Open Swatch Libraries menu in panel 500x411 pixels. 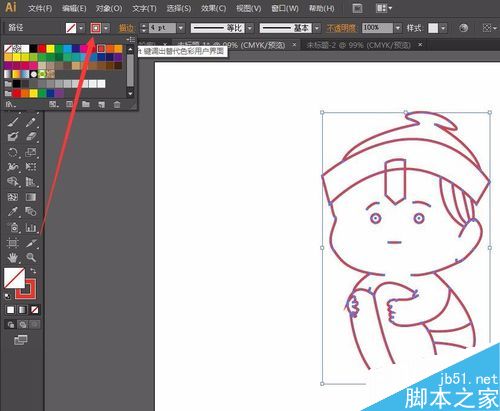click(x=10, y=104)
